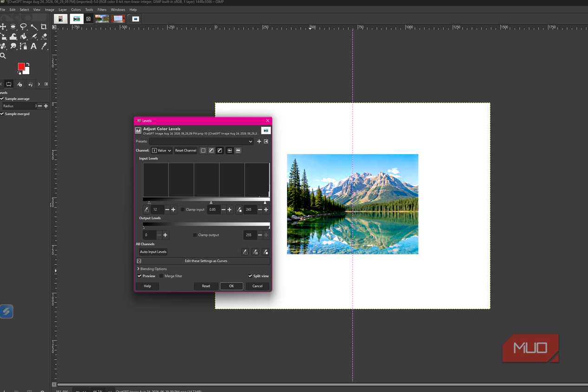Select the Crop tool
This screenshot has width=588, height=392.
click(44, 27)
